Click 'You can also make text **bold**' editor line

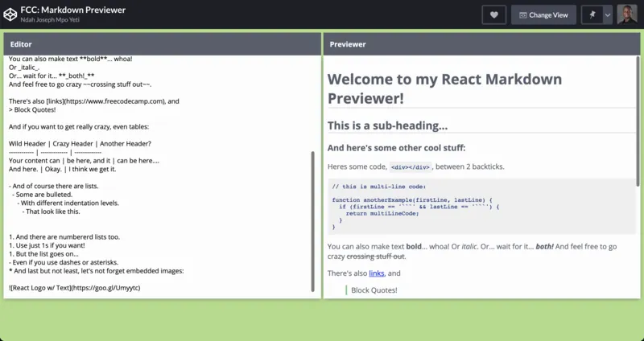tap(71, 59)
